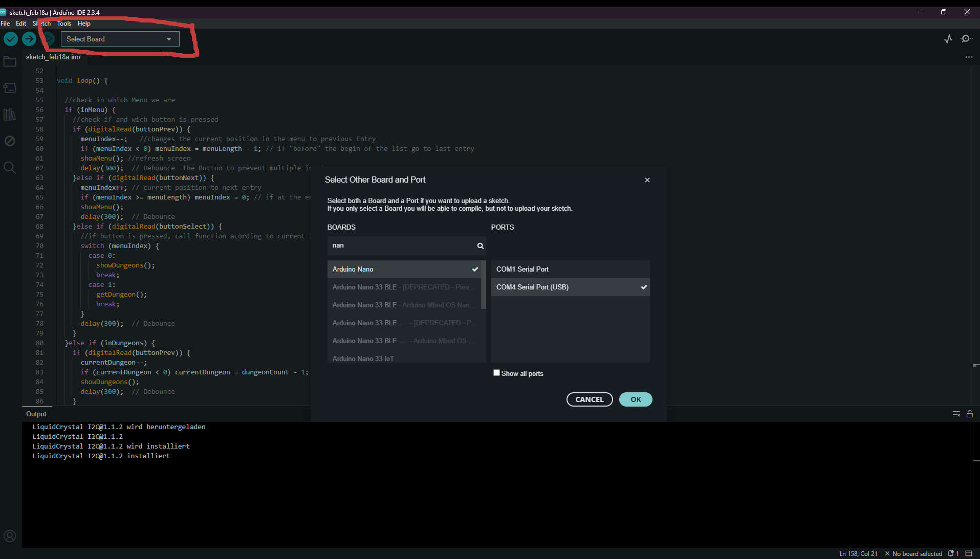
Task: Toggle bottom panel icon in status bar
Action: 969,553
